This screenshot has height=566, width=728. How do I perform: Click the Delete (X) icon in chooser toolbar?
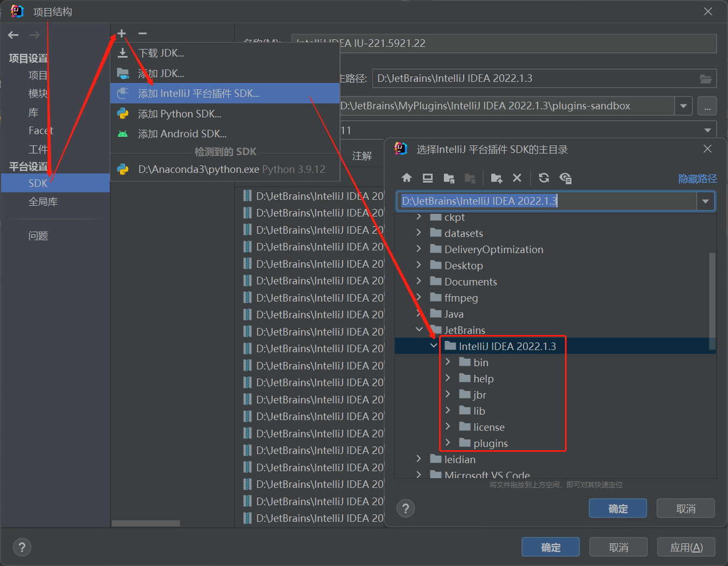coord(517,178)
